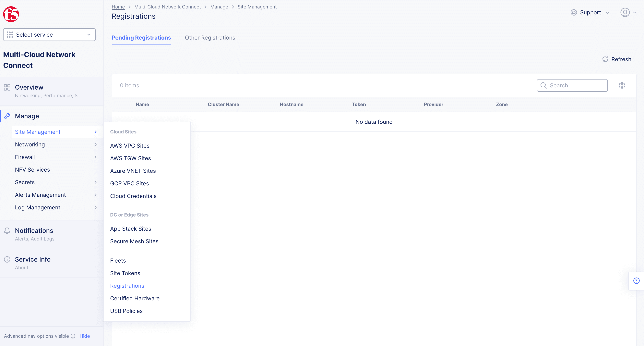The width and height of the screenshot is (644, 346).
Task: Click the Overview grid icon
Action: pyautogui.click(x=7, y=87)
